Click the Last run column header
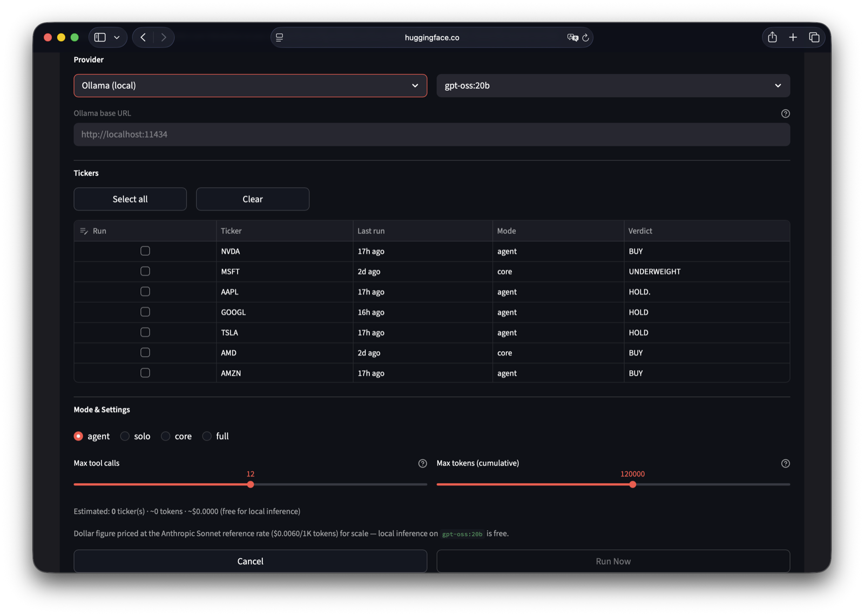 (423, 231)
